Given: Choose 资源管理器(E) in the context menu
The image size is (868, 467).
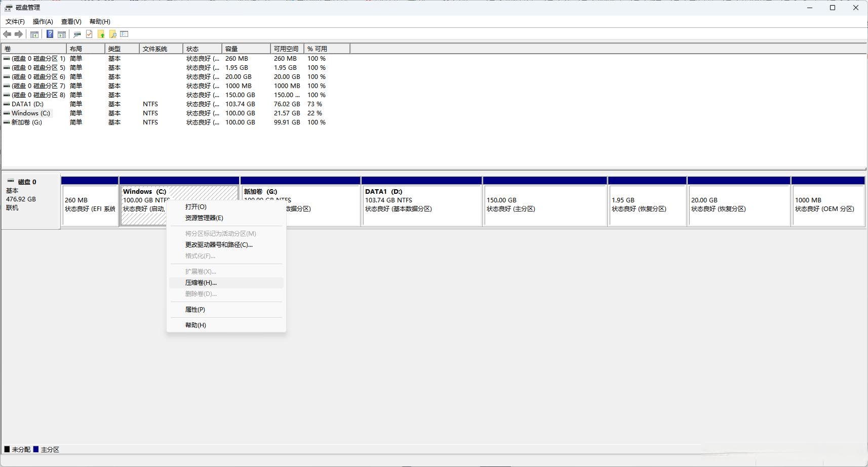Looking at the screenshot, I should (226, 218).
